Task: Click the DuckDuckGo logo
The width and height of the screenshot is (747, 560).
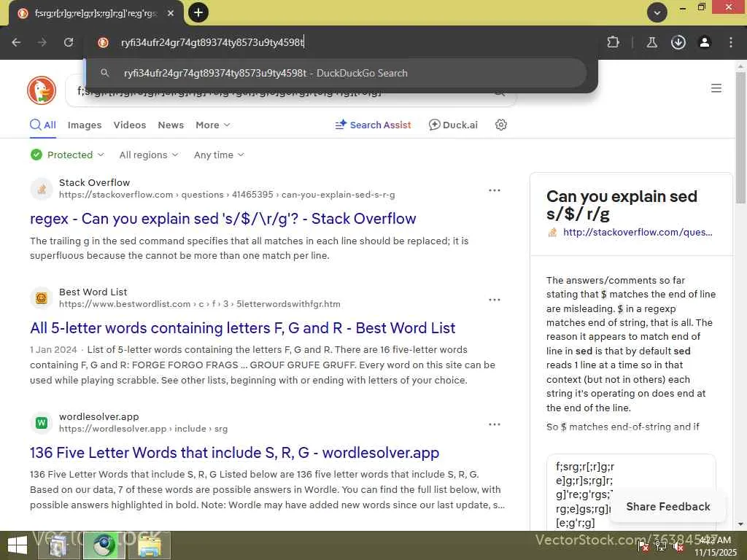Action: (x=42, y=90)
